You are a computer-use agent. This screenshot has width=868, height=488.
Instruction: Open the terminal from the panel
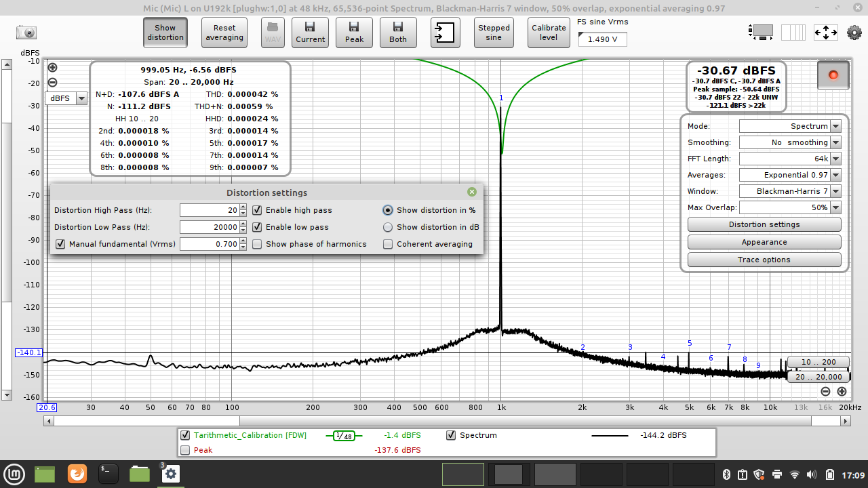pyautogui.click(x=108, y=474)
